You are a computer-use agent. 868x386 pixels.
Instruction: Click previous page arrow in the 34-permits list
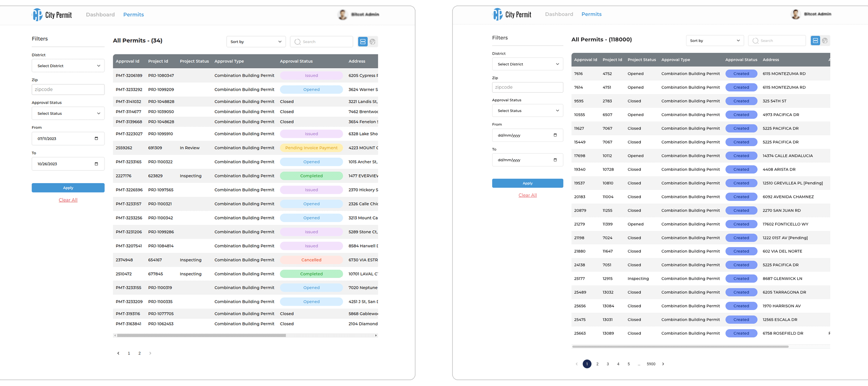118,353
